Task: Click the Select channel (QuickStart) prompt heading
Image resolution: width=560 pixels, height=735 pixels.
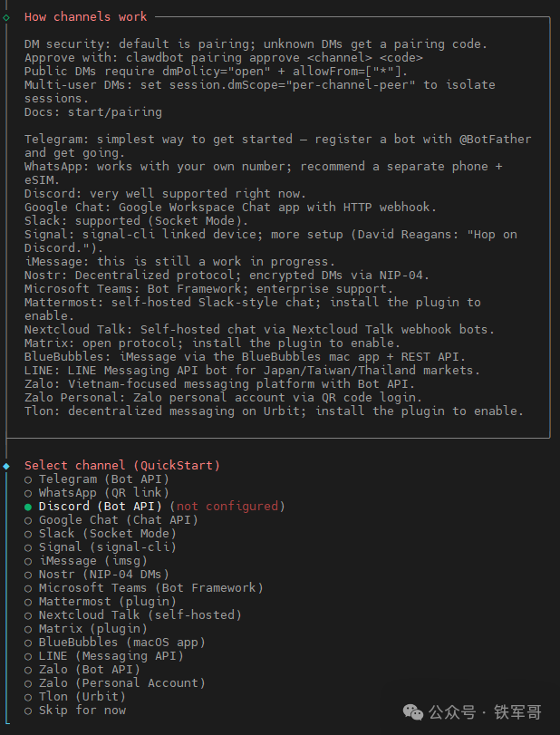Action: pyautogui.click(x=122, y=466)
